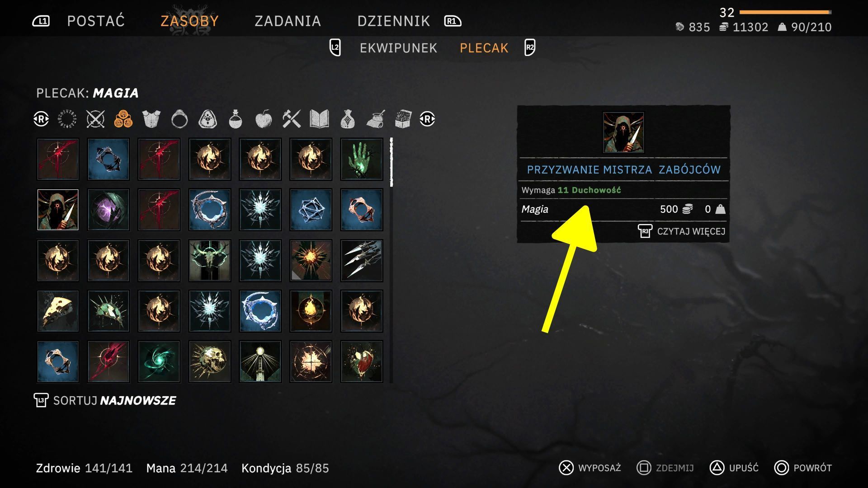Select the armor category filter icon
The image size is (868, 488).
(x=151, y=119)
